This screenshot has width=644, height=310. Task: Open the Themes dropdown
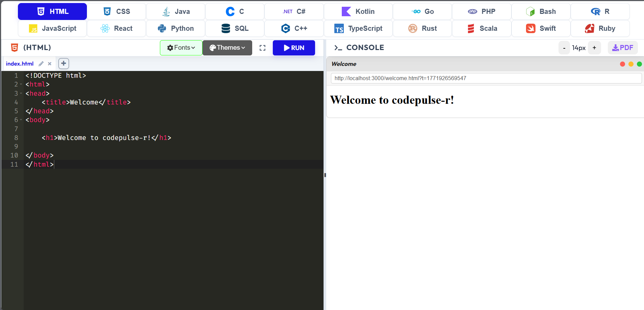pyautogui.click(x=227, y=48)
